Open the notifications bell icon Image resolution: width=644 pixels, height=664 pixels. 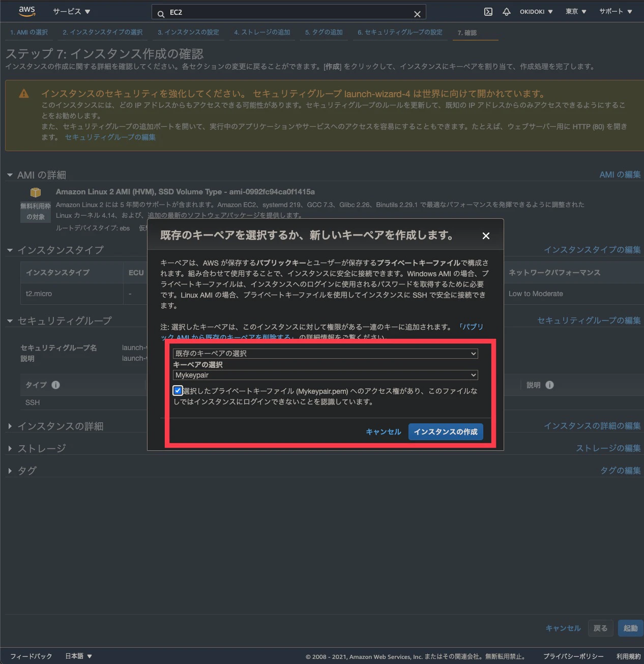[506, 12]
